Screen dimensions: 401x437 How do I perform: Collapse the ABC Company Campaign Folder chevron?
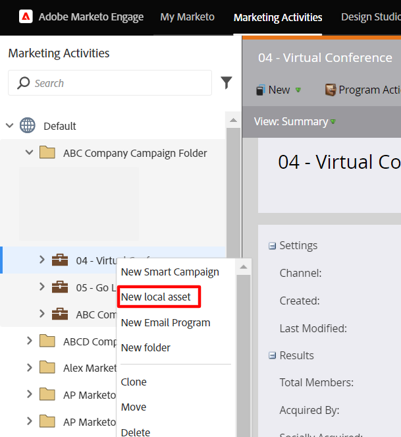pyautogui.click(x=29, y=153)
